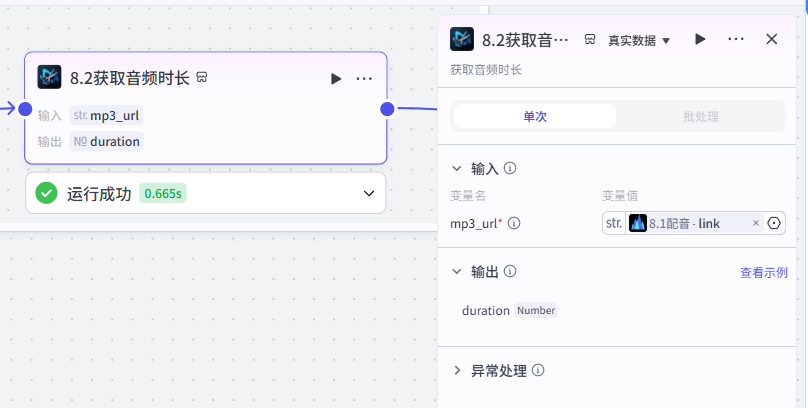Open the 真实数据 dropdown
The height and width of the screenshot is (408, 808).
pos(639,40)
